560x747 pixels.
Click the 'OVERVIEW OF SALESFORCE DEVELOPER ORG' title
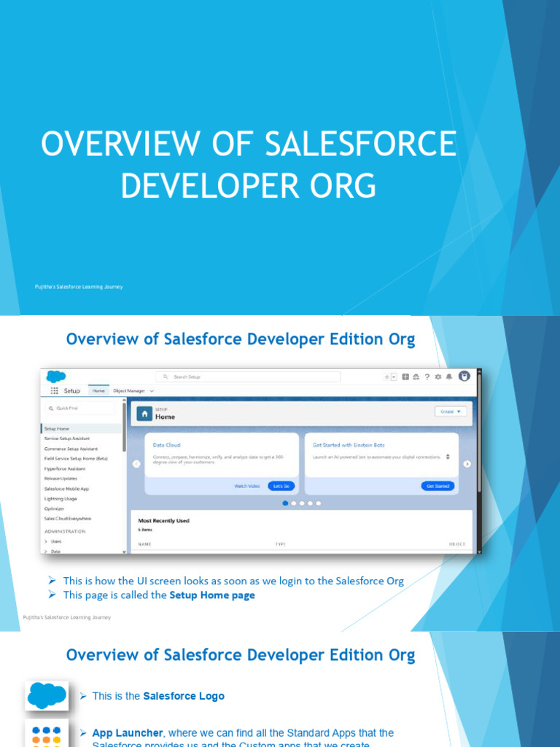click(249, 164)
